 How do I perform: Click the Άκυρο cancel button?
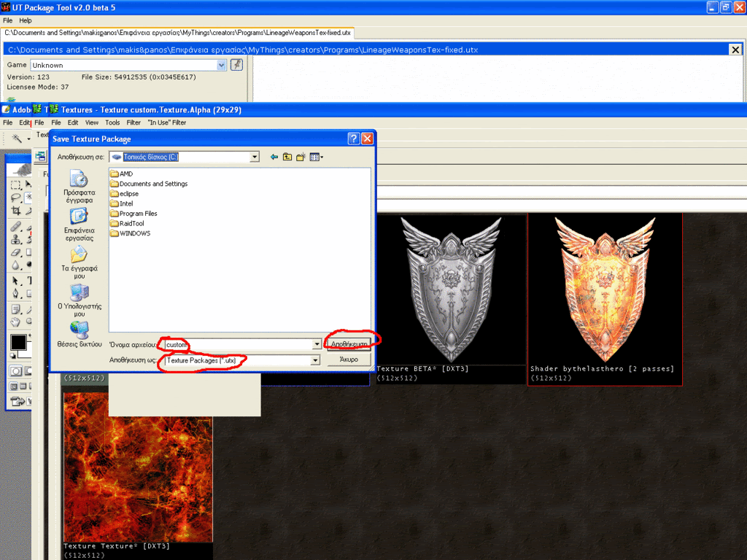(349, 360)
